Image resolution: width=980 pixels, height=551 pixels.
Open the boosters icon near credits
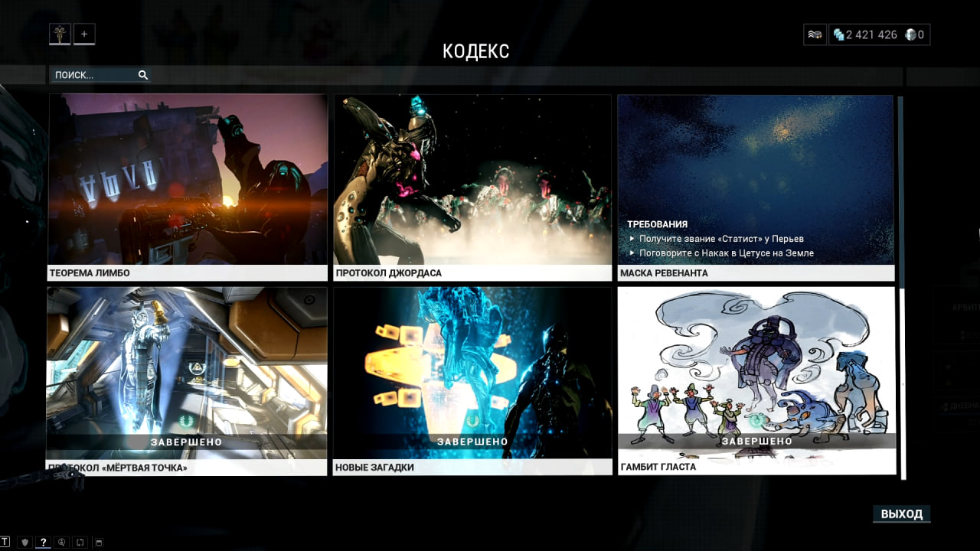[815, 34]
